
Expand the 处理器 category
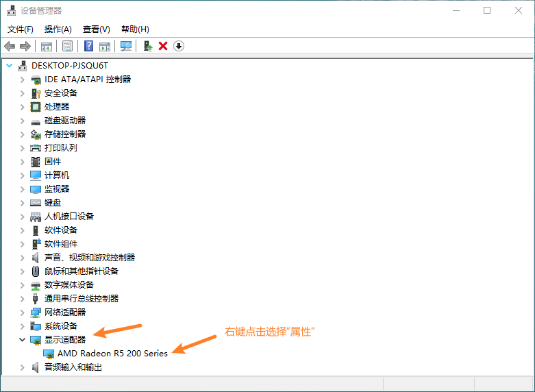23,107
